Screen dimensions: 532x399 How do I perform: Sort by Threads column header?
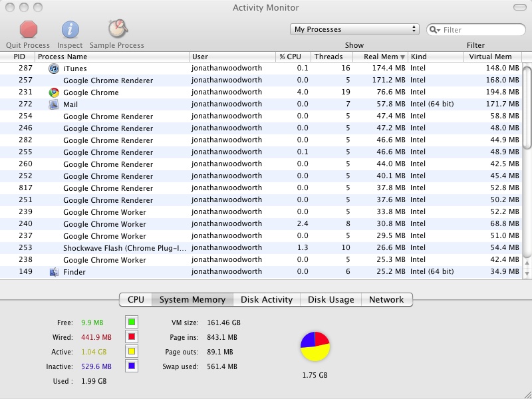click(x=332, y=57)
